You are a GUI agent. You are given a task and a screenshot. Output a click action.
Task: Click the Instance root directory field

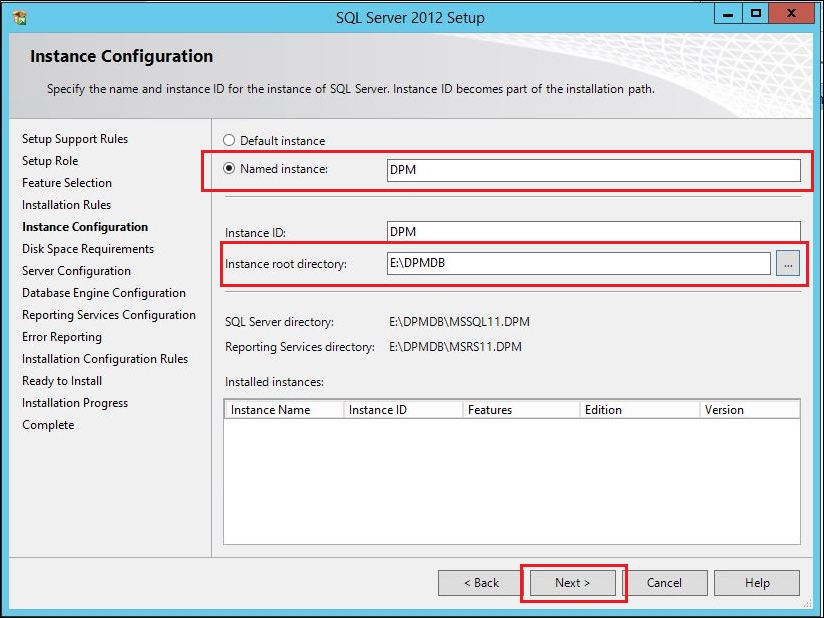(x=578, y=263)
